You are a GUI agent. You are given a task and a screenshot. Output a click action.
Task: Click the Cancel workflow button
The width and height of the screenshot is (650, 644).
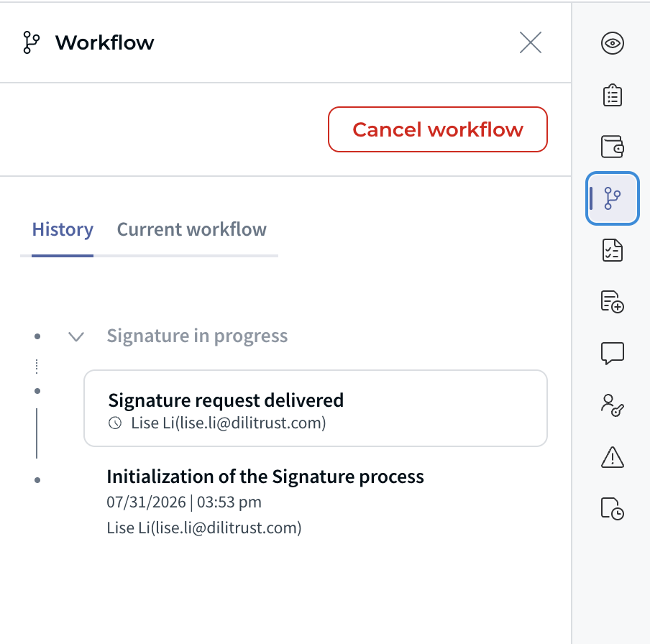[438, 129]
